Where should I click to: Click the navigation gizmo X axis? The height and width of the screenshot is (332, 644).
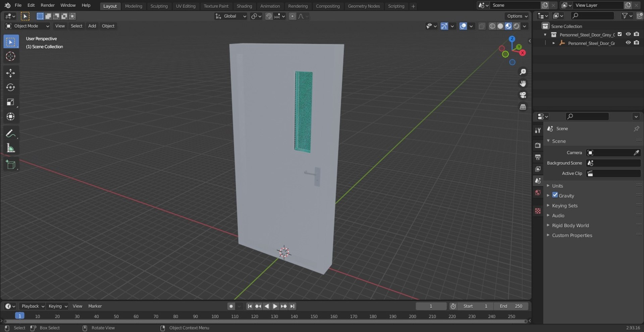click(x=523, y=53)
